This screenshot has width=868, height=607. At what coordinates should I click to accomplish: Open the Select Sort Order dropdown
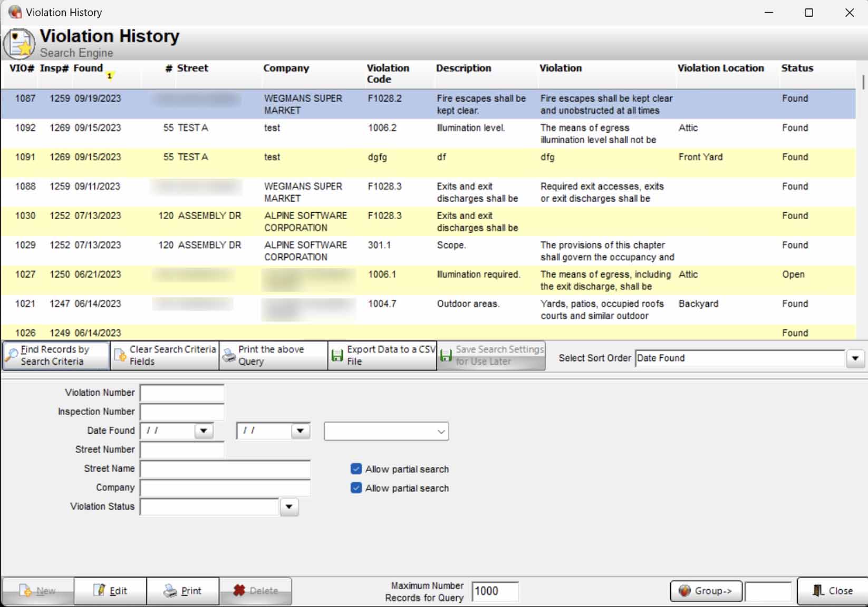[x=855, y=358]
